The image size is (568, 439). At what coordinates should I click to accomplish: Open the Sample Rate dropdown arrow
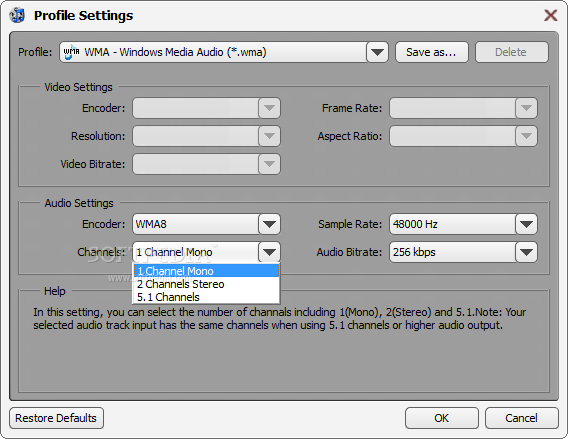coord(526,224)
